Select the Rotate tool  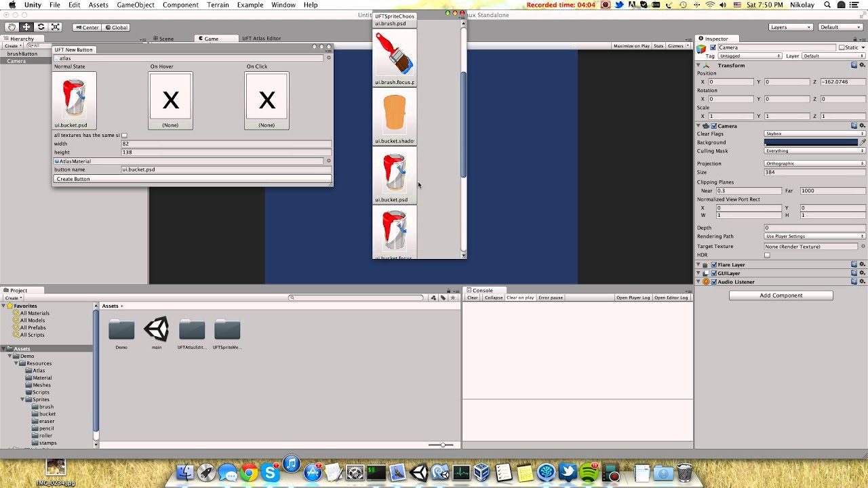(x=41, y=27)
